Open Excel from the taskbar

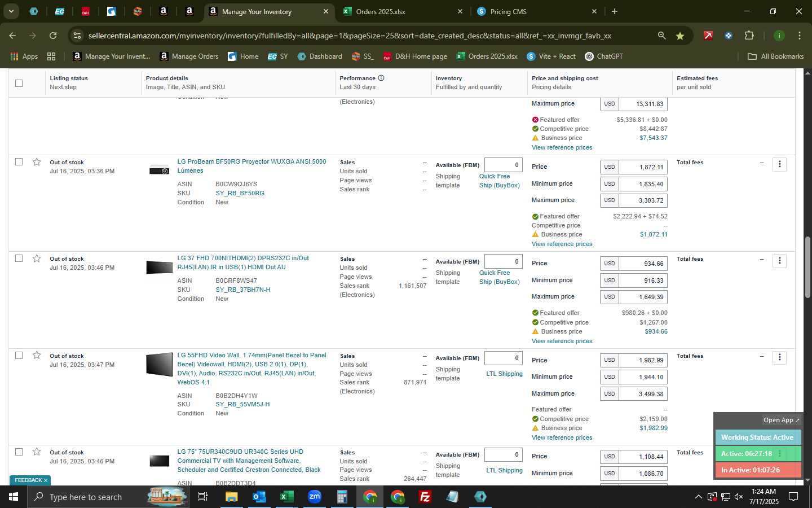[x=286, y=497]
